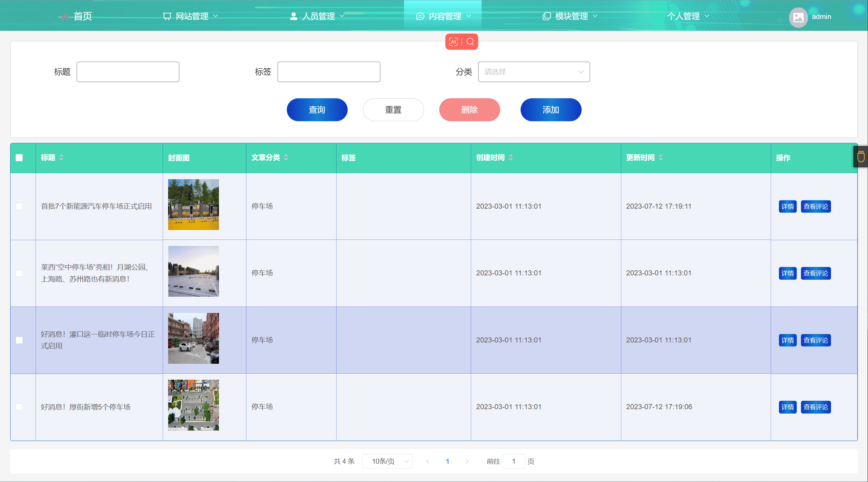The width and height of the screenshot is (868, 482).
Task: Sort table by 标题 column arrows
Action: (x=61, y=158)
